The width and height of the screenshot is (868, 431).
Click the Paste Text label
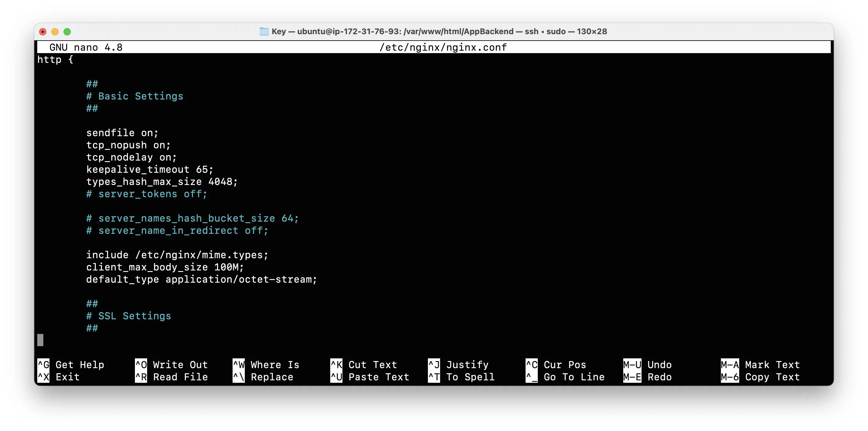point(378,377)
